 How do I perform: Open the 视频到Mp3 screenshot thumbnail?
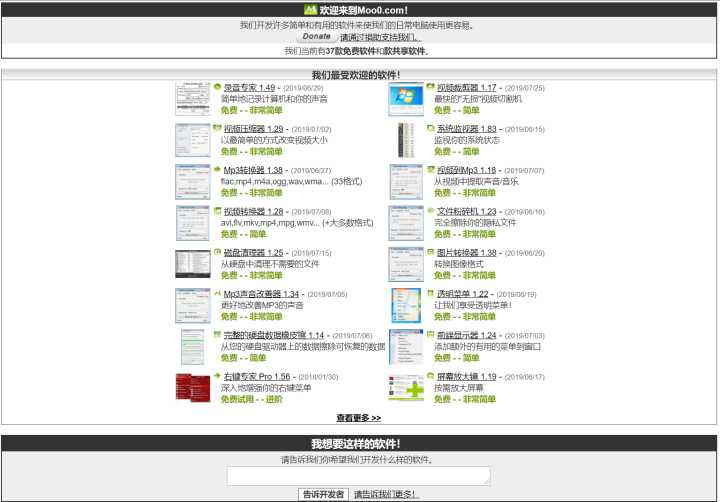tap(406, 182)
